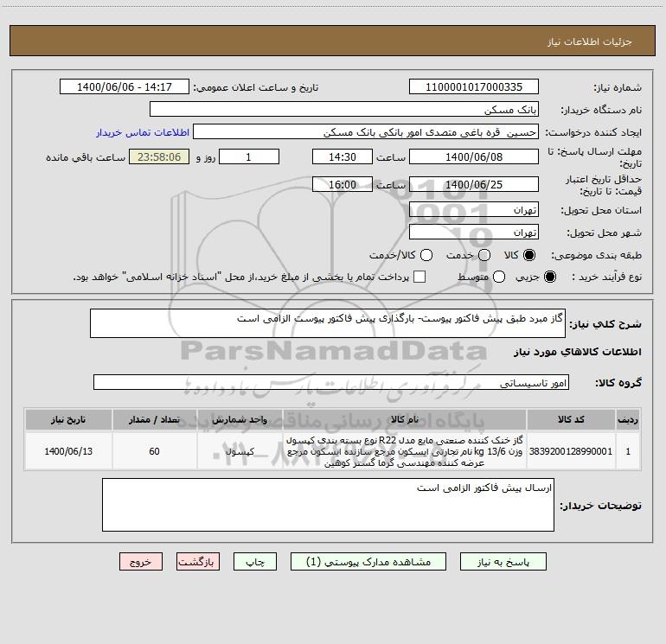Click the واحد شمارش column header
Viewport: 666px width, 644px height.
240,419
